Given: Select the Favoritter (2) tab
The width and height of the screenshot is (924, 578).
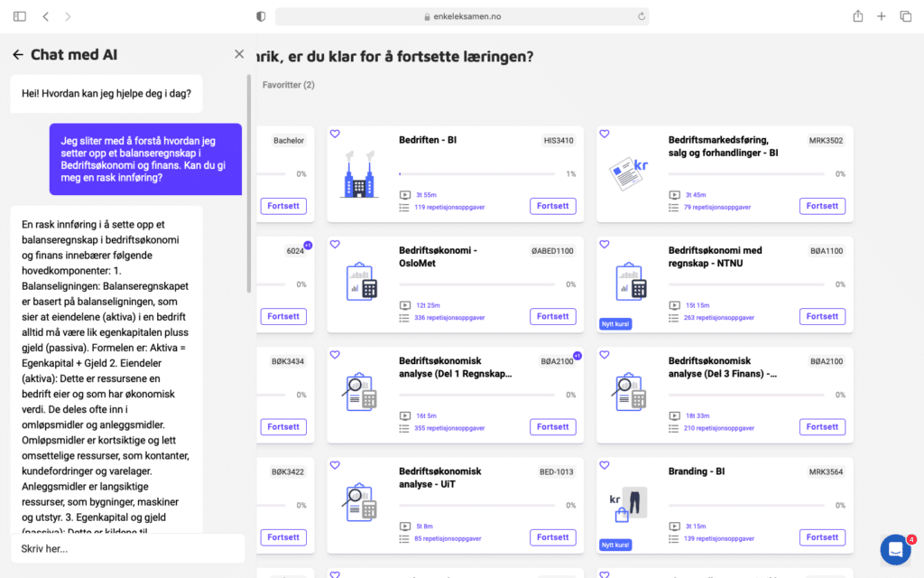Looking at the screenshot, I should (x=288, y=85).
